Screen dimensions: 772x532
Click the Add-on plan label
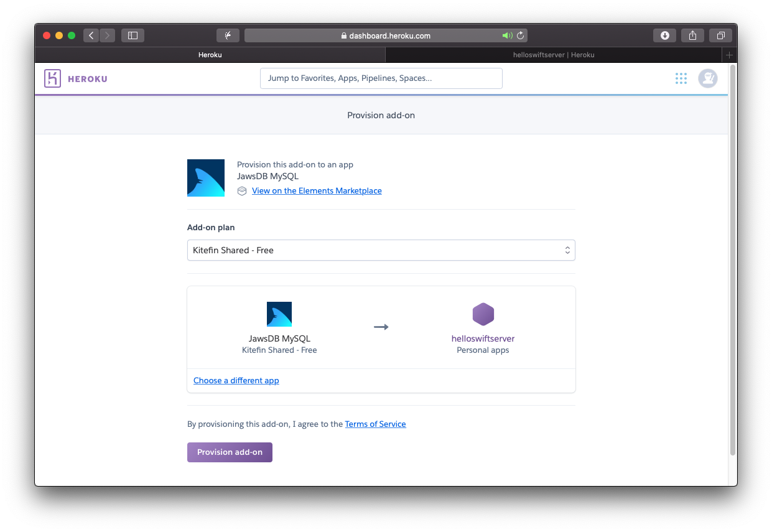211,228
